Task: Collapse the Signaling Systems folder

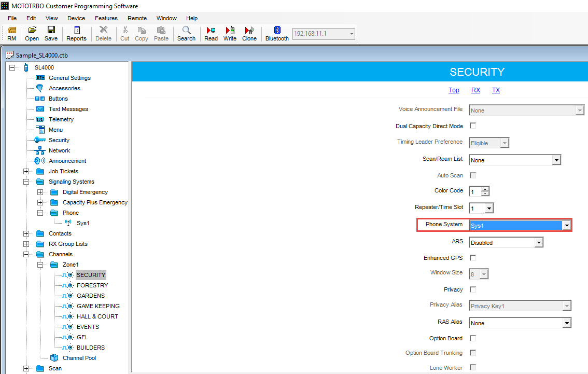Action: [x=26, y=182]
